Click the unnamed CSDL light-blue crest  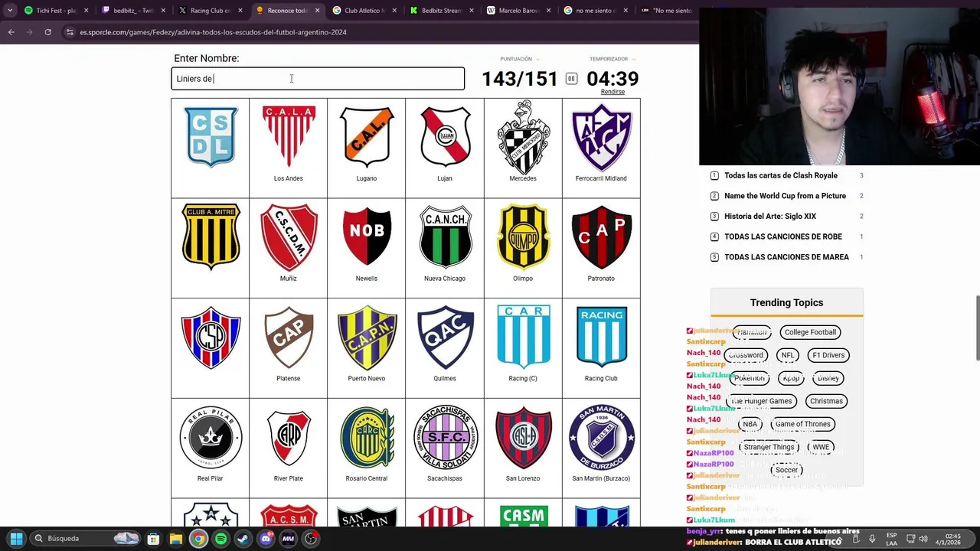(x=211, y=136)
